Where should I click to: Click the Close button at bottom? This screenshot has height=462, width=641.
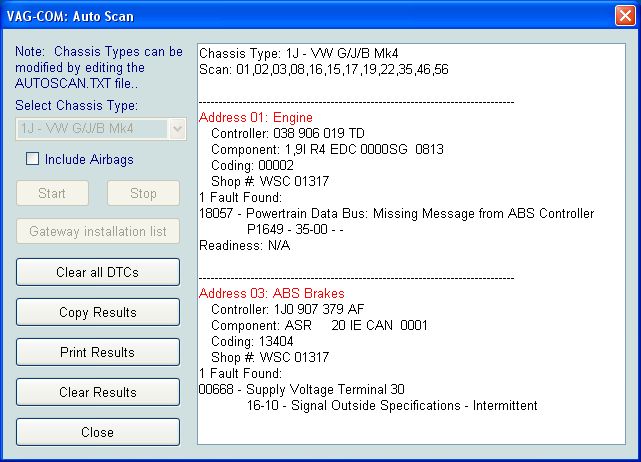point(98,432)
